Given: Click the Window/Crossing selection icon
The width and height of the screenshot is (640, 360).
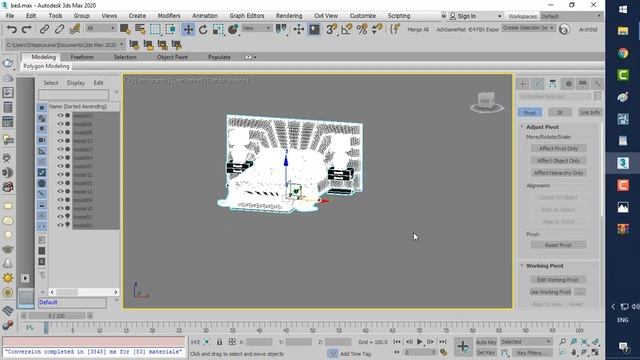Looking at the screenshot, I should pos(171,29).
